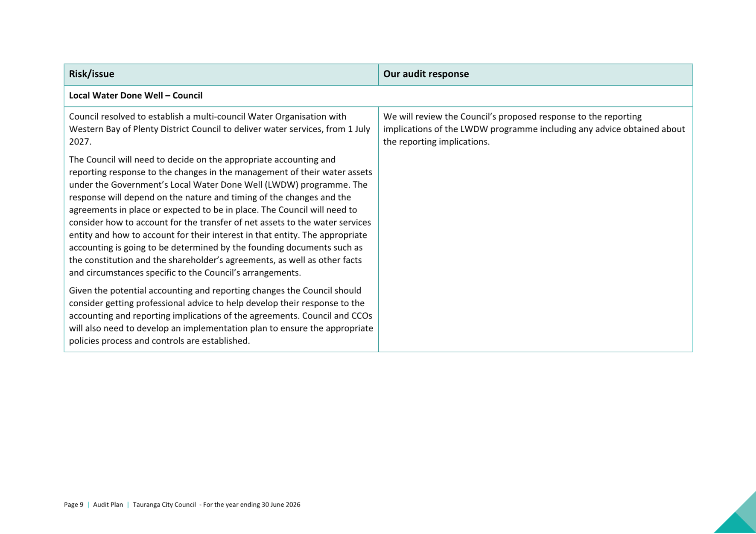
Task: Click "Tauranga City Council" in the footer
Action: (x=164, y=505)
